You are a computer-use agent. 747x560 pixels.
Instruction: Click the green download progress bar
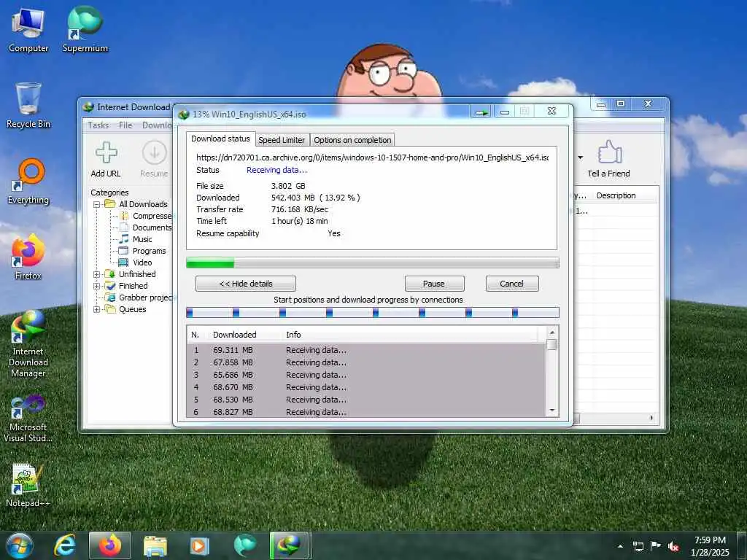pyautogui.click(x=373, y=262)
